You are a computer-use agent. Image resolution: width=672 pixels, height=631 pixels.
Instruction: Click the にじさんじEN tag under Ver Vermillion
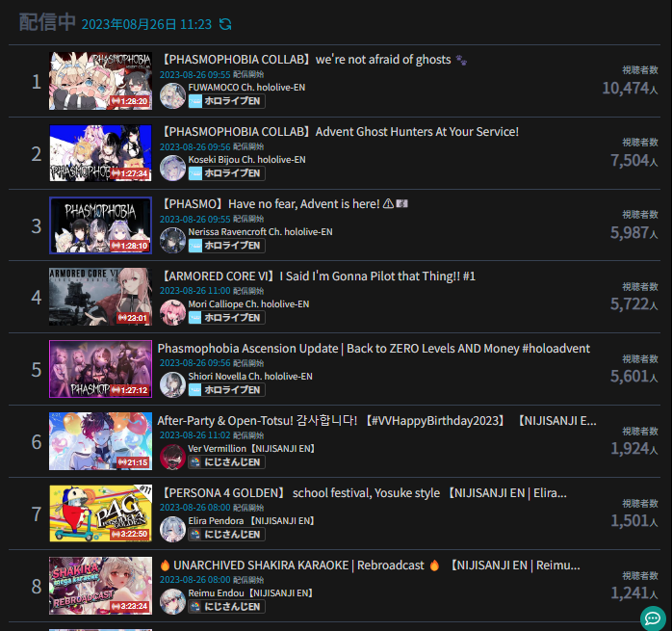(x=226, y=462)
